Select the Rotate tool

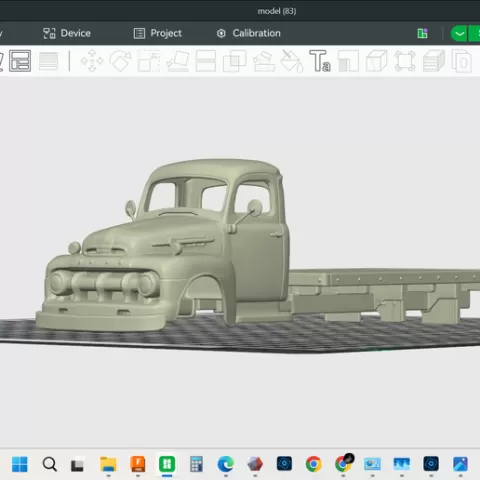(120, 61)
